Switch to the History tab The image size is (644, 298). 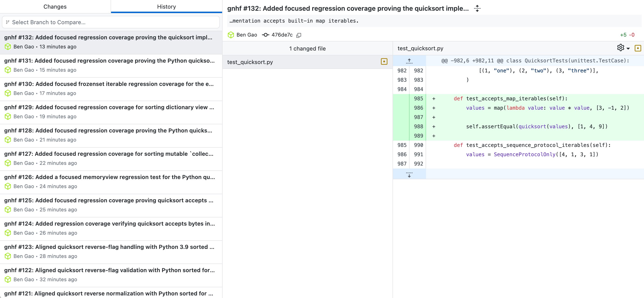tap(166, 7)
